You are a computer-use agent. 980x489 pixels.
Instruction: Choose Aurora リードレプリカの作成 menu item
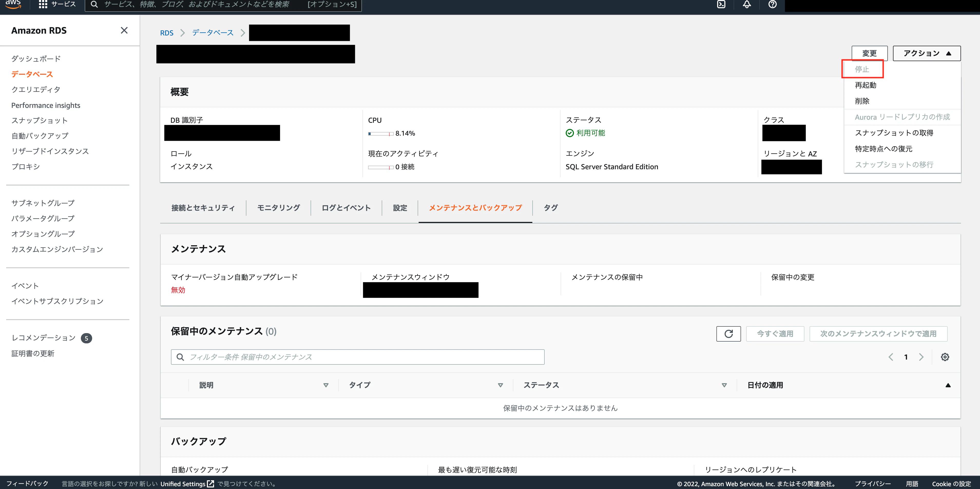902,117
